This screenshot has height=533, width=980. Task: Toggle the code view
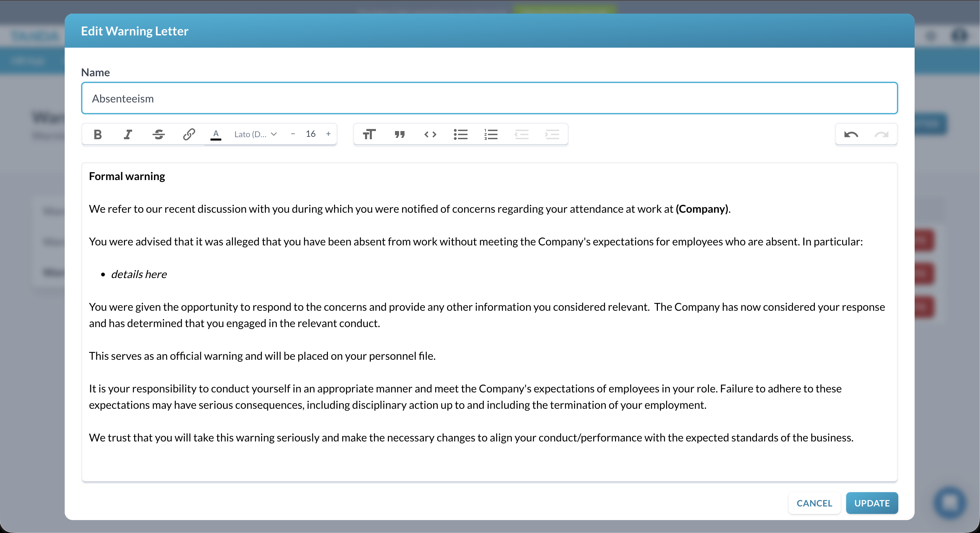coord(430,134)
